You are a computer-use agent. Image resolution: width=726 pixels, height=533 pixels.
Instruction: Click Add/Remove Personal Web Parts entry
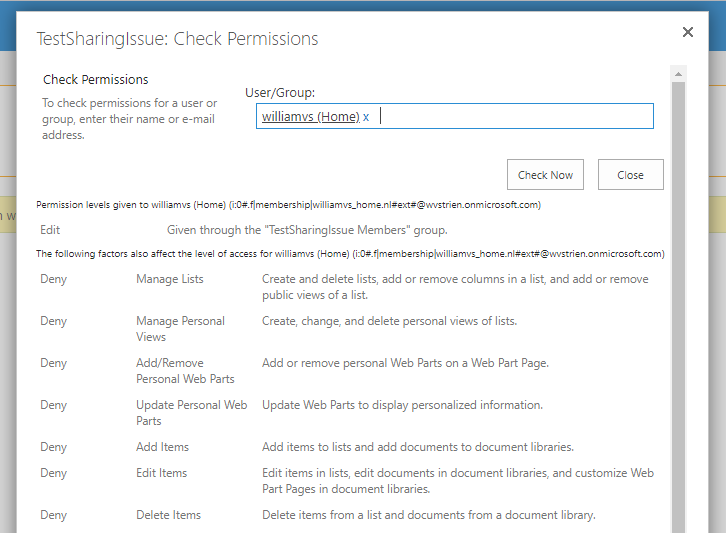185,371
